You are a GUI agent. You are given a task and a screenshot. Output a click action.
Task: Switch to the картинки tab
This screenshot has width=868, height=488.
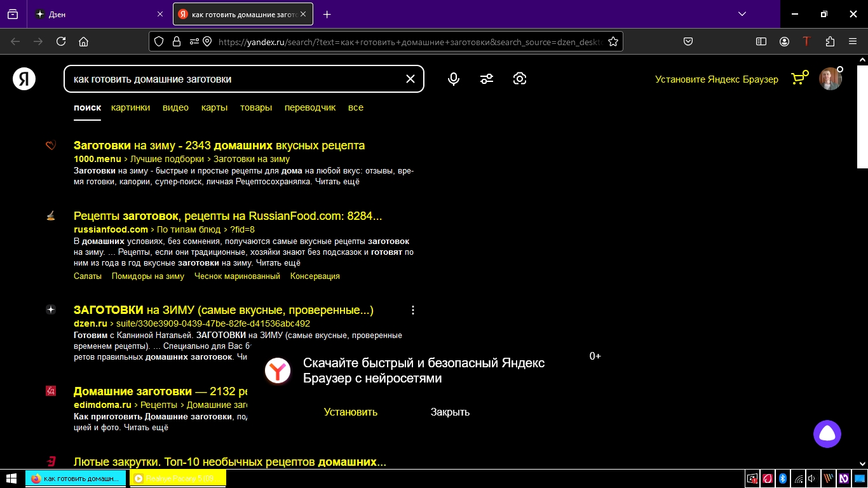(130, 107)
